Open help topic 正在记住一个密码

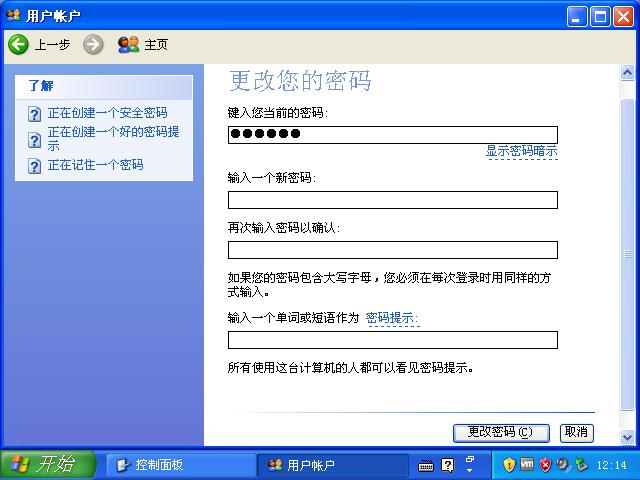tap(95, 165)
